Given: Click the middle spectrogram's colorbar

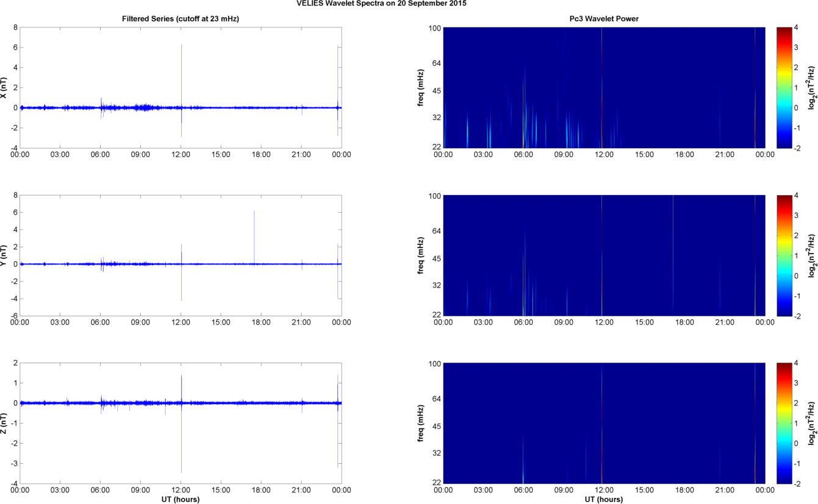Looking at the screenshot, I should 786,255.
